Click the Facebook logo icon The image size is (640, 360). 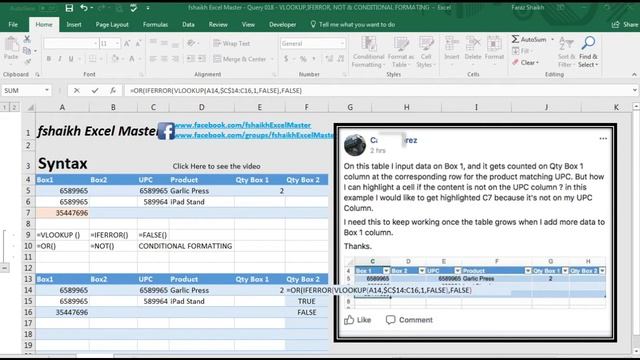(166, 131)
